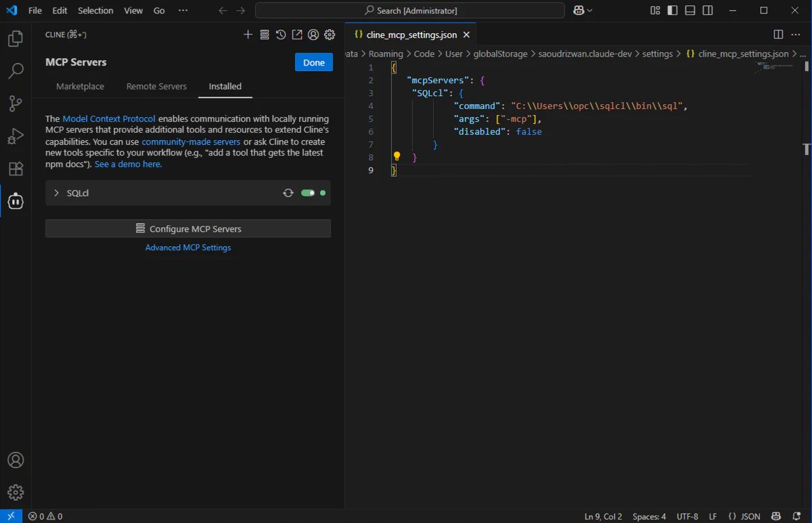Change end of line via LF
This screenshot has height=523, width=812.
coord(713,516)
